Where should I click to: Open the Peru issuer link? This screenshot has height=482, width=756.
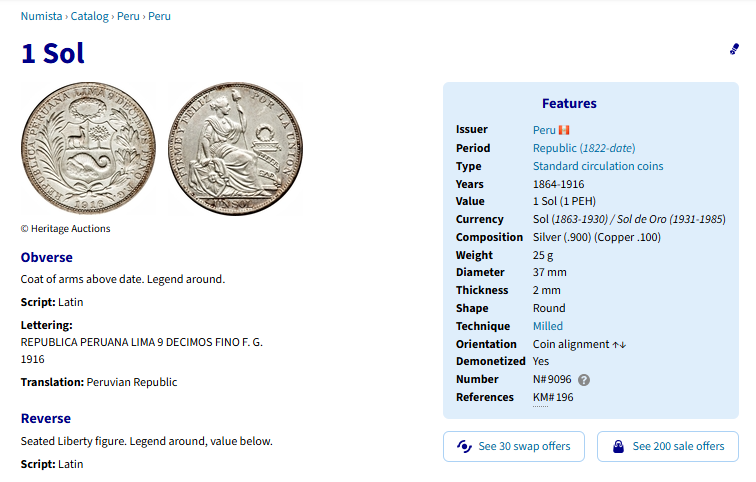click(544, 130)
